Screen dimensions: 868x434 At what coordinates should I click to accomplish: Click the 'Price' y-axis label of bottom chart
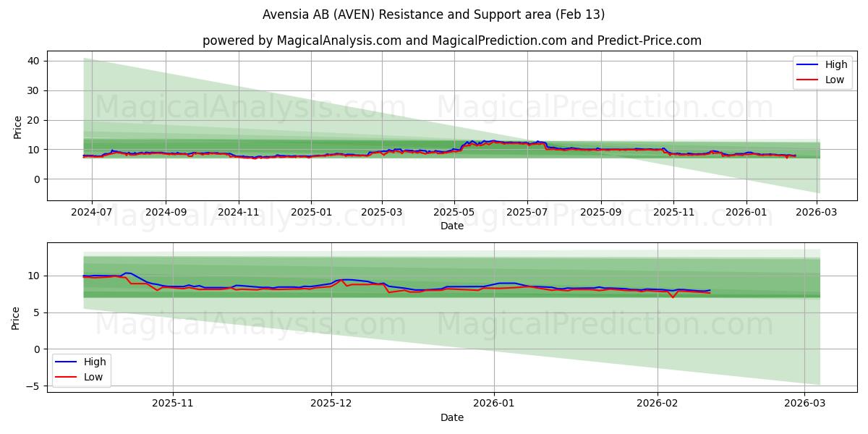(16, 318)
